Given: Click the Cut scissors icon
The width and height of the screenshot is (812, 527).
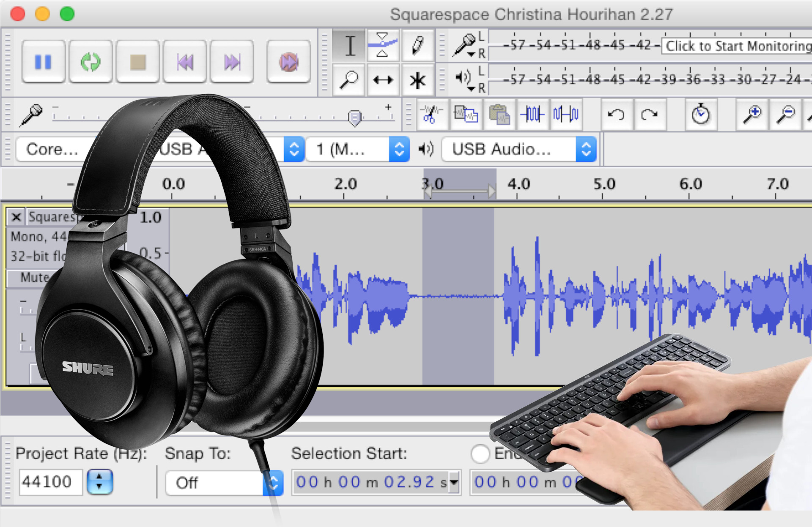Looking at the screenshot, I should tap(432, 115).
